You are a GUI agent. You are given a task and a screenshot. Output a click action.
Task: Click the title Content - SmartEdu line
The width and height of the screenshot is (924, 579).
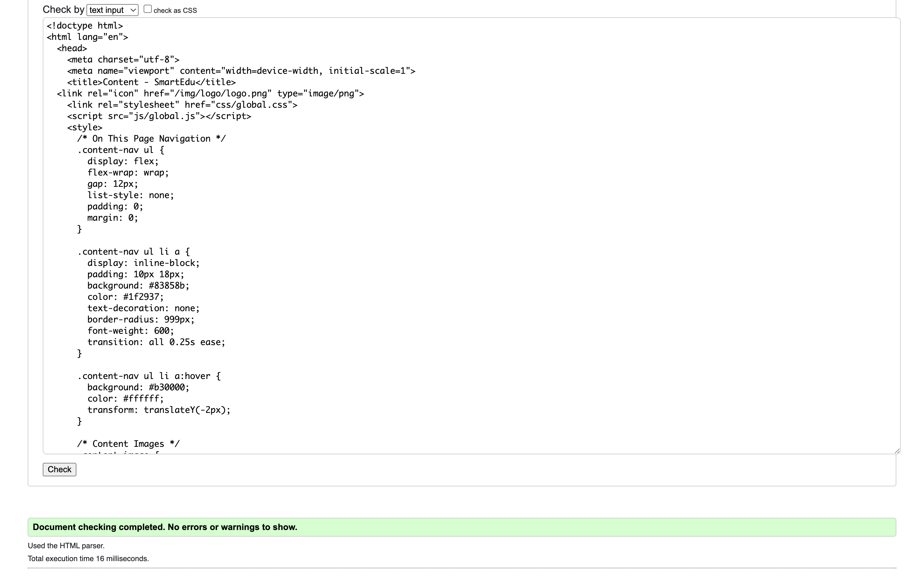pyautogui.click(x=151, y=82)
